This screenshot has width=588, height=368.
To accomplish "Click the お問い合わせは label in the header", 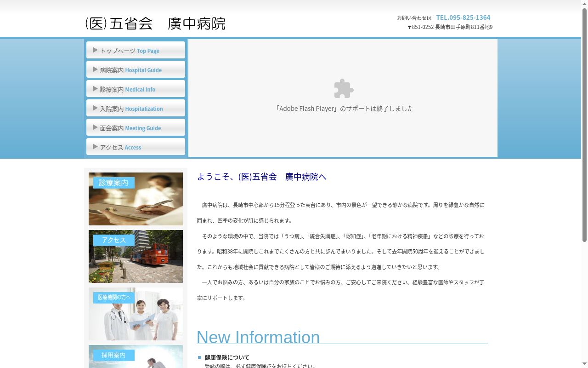I will point(414,18).
